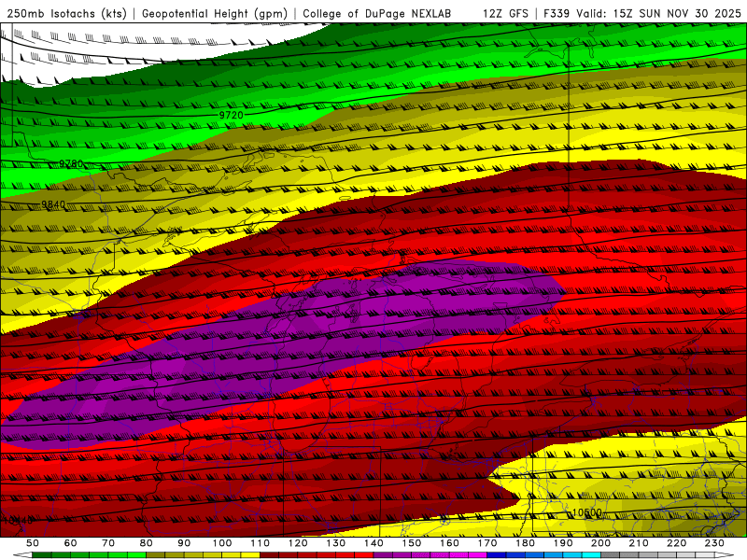
Task: Click the 70 knot legend value
Action: click(x=108, y=543)
